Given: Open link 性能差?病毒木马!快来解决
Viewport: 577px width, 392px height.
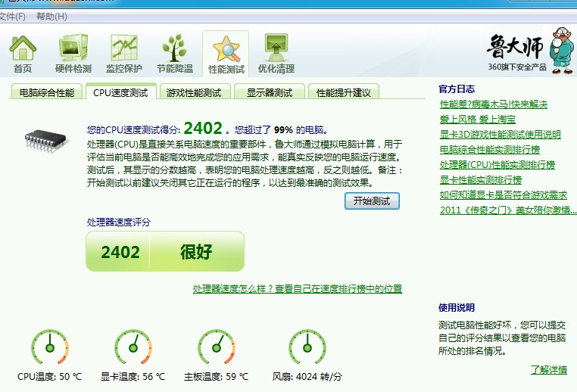Looking at the screenshot, I should pos(494,104).
